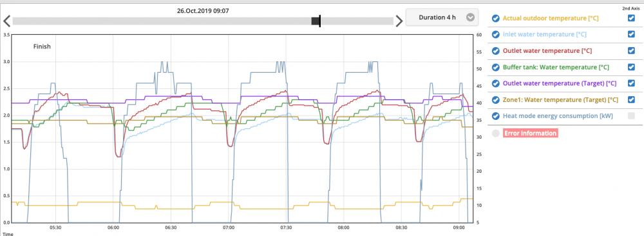Enable the Error information series toggle

click(x=496, y=133)
